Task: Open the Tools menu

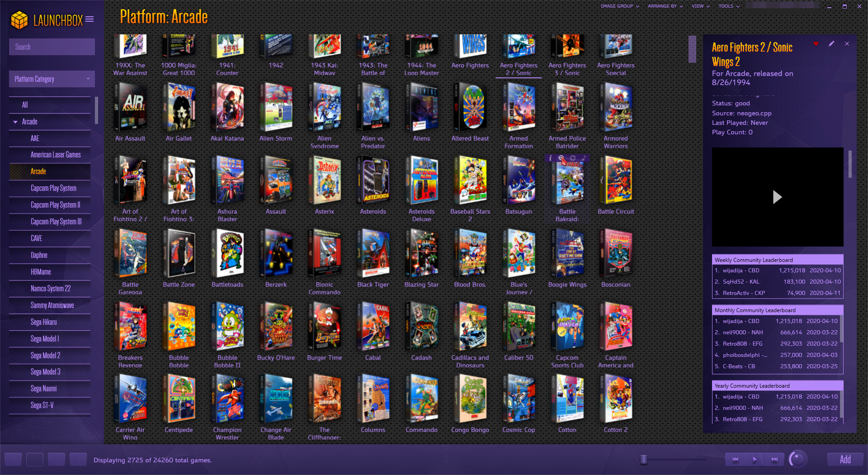Action: point(729,6)
